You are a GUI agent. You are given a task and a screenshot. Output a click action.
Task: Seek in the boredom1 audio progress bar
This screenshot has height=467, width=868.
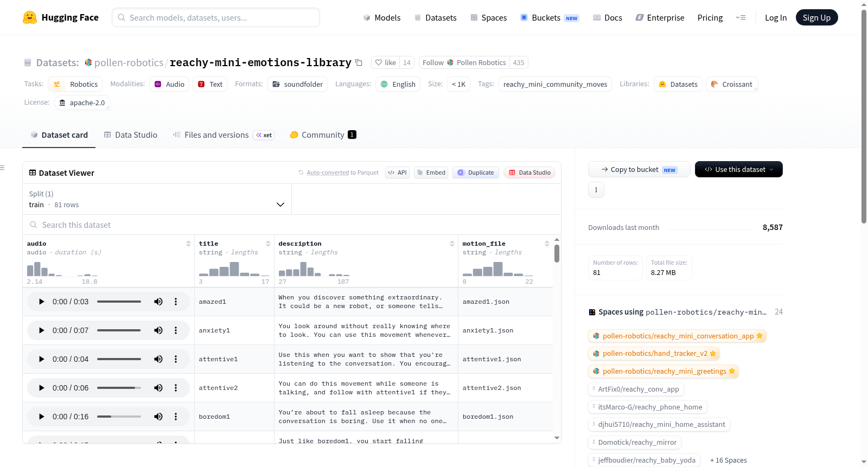(119, 417)
